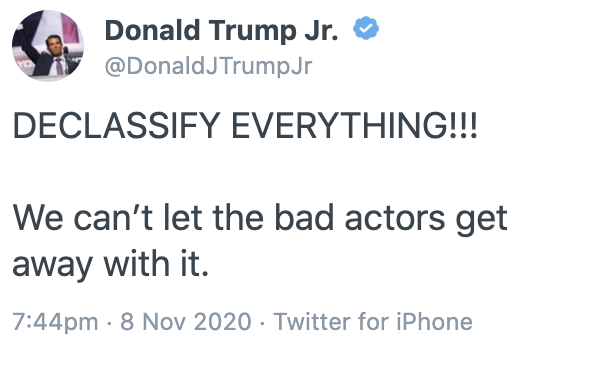The height and width of the screenshot is (366, 612).
Task: Click the word DECLASSIFY in the tweet
Action: 117,125
